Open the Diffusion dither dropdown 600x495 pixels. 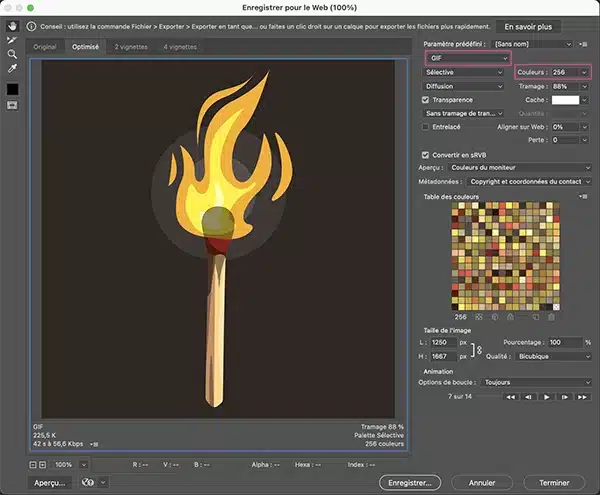coord(463,86)
